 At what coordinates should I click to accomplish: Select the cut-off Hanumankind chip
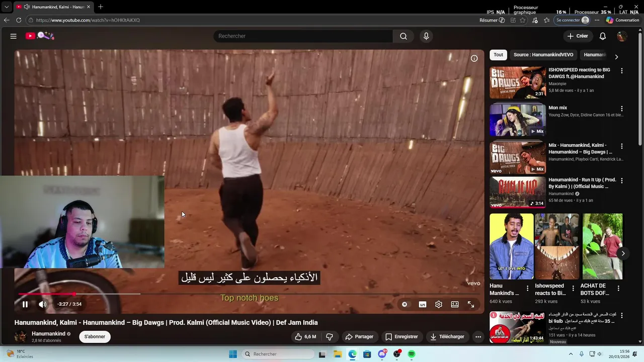[x=595, y=55]
